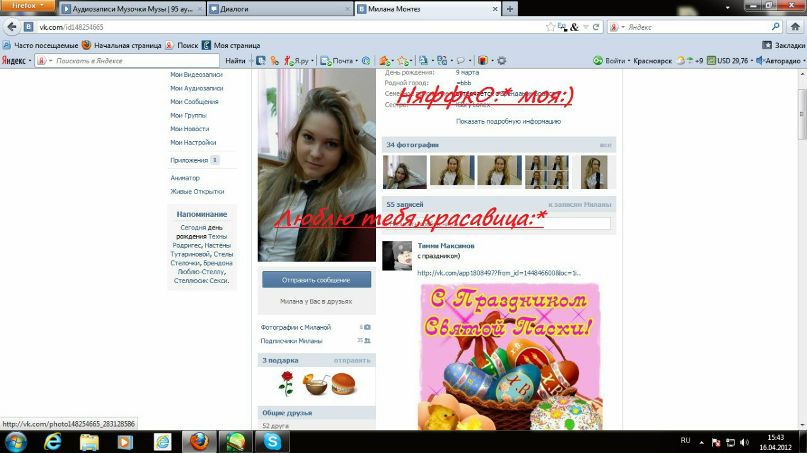807x453 pixels.
Task: Click Показать подробную информацию link
Action: (508, 121)
